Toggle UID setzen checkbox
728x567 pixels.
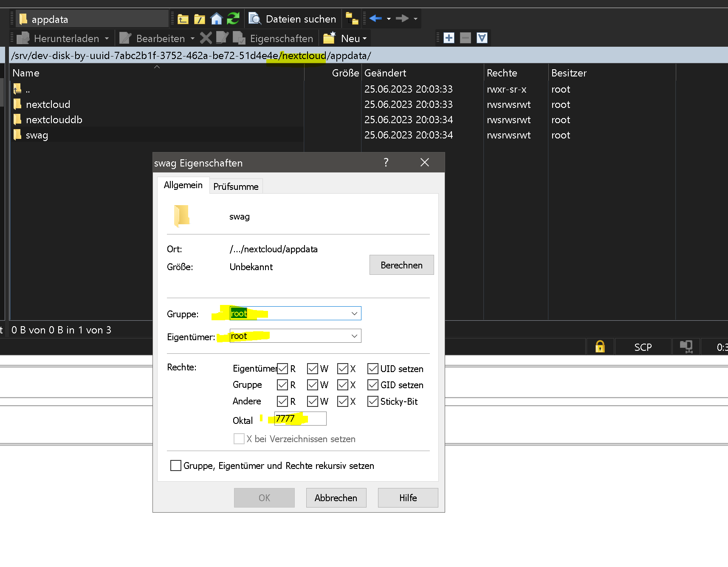[x=372, y=369]
